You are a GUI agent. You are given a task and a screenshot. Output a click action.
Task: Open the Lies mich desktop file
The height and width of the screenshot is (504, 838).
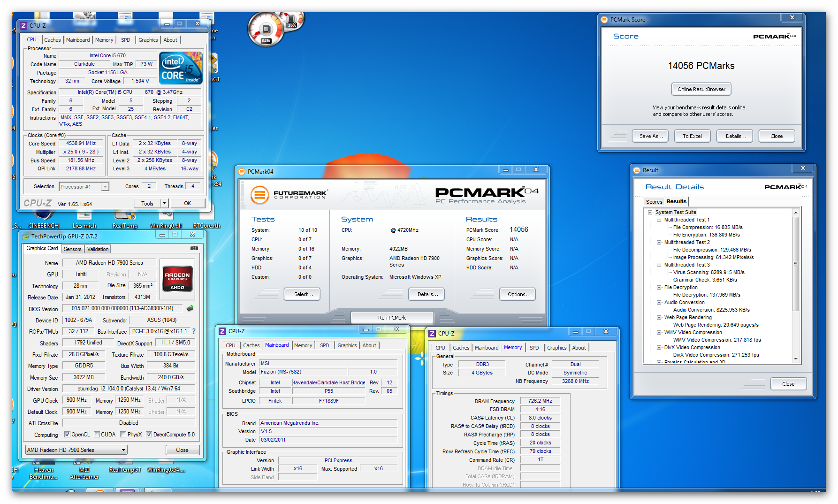click(84, 219)
